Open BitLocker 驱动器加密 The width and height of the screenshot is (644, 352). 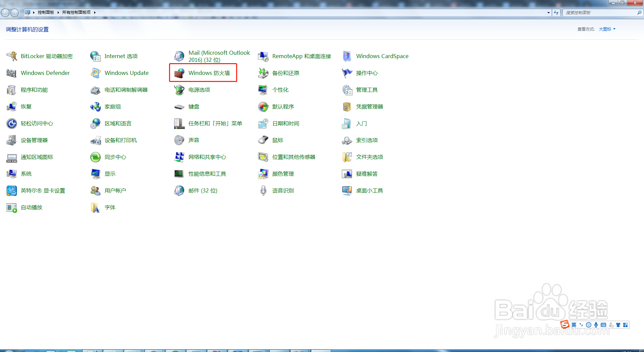47,56
